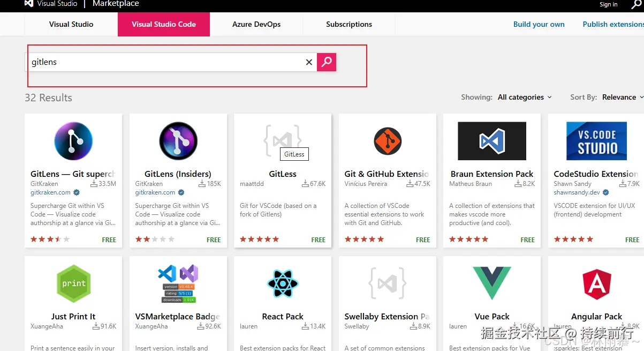The height and width of the screenshot is (351, 644).
Task: Click the publisher name Swellaby
Action: 357,326
